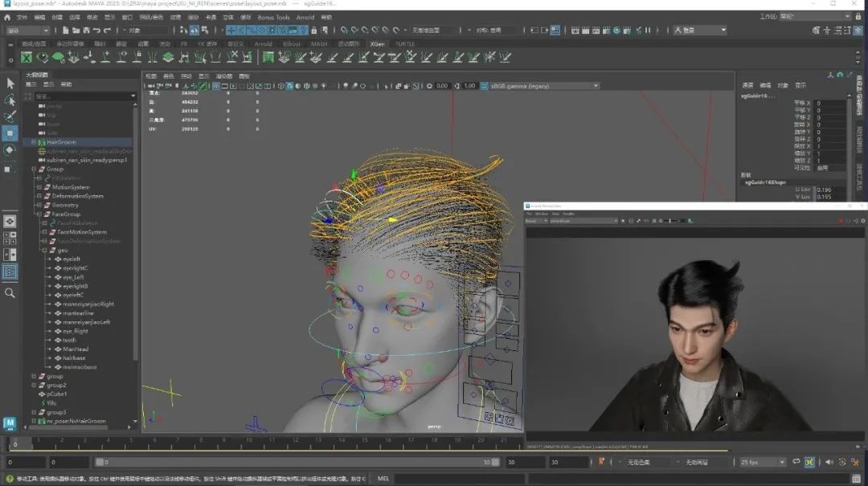Viewport: 868px width, 486px height.
Task: Collapse the FaceGroup tree node
Action: point(38,214)
